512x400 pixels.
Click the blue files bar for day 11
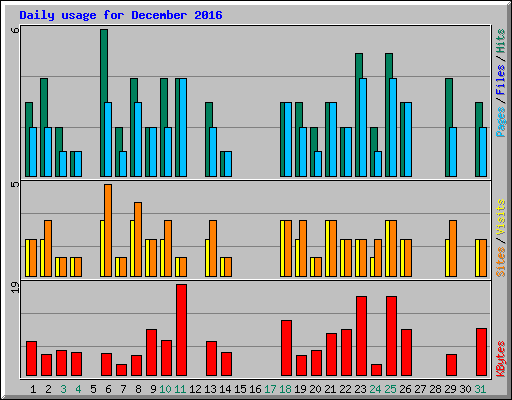point(183,127)
